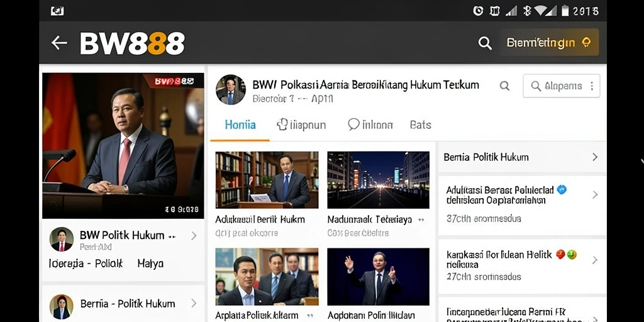Click the small magnifier beside the channel title

click(x=504, y=86)
